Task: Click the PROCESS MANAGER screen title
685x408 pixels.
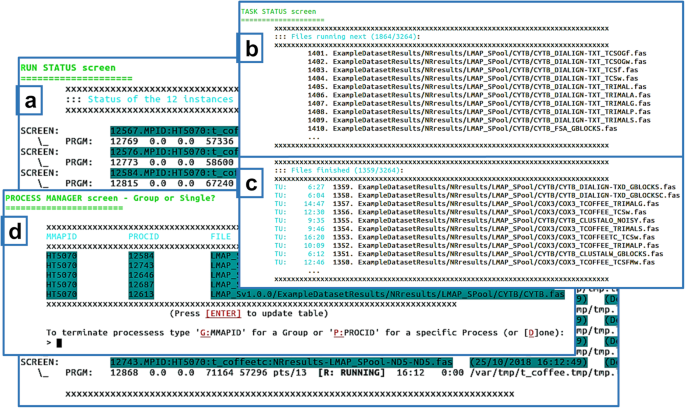Action: pos(110,198)
